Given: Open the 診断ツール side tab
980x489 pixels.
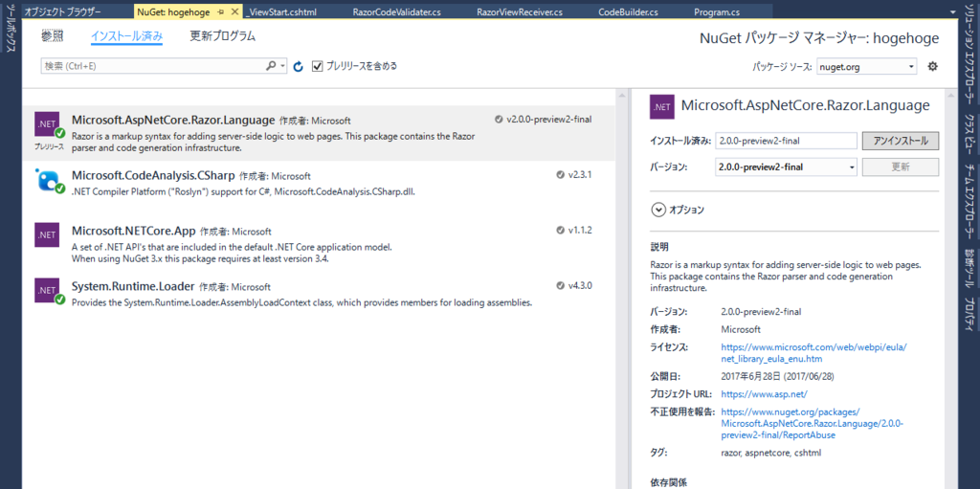Looking at the screenshot, I should pos(969,269).
